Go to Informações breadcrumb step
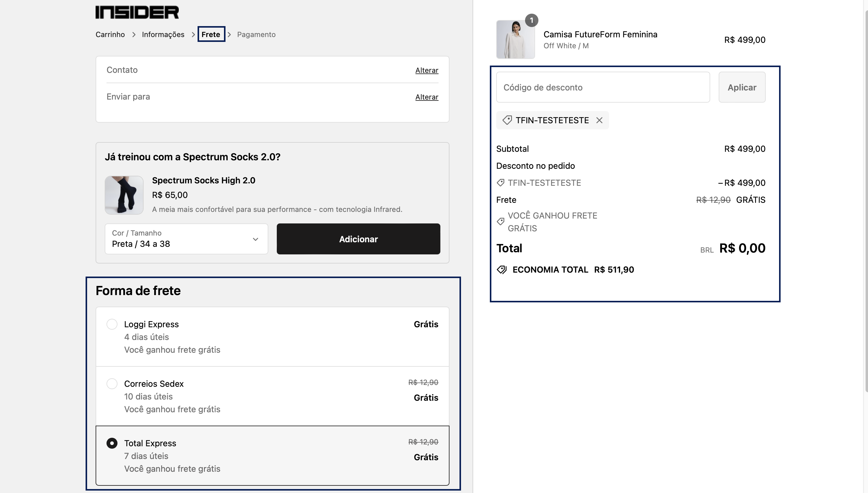Screen dimensions: 868x493 tap(163, 35)
